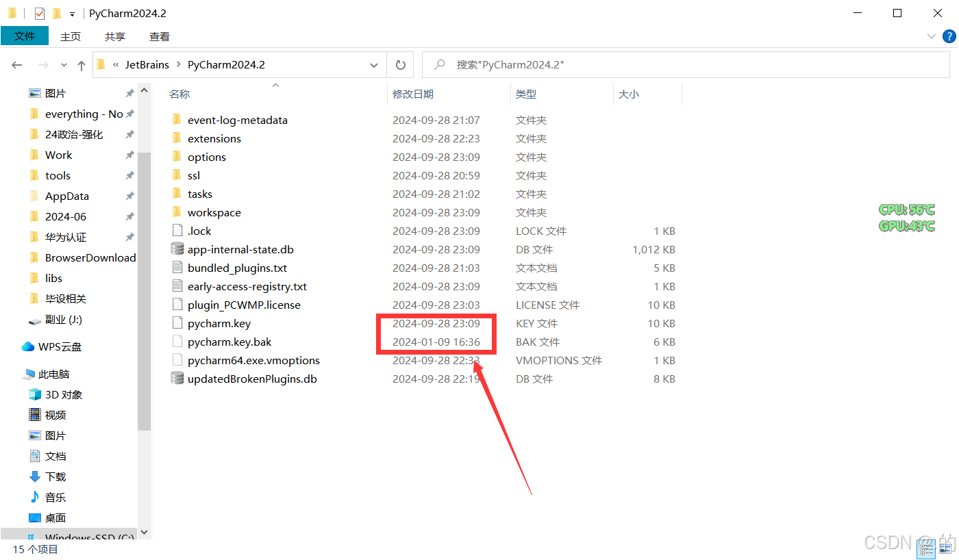Open libs folder in sidebar
The height and width of the screenshot is (560, 959).
click(53, 278)
